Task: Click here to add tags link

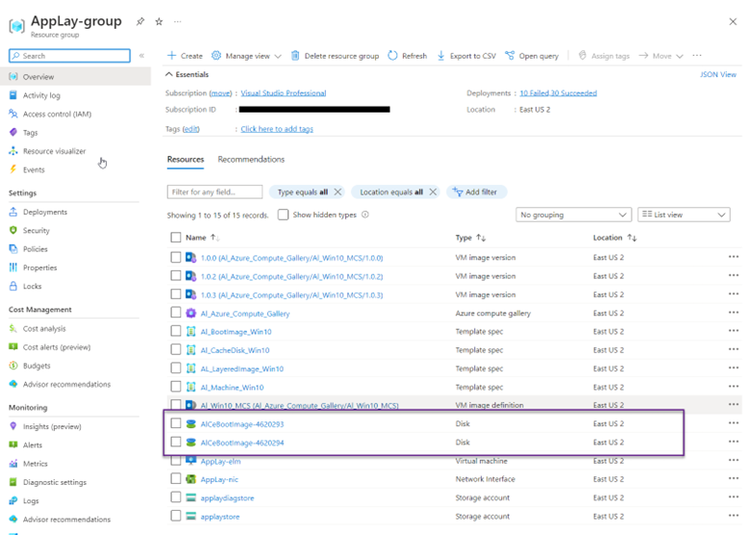Action: point(277,129)
